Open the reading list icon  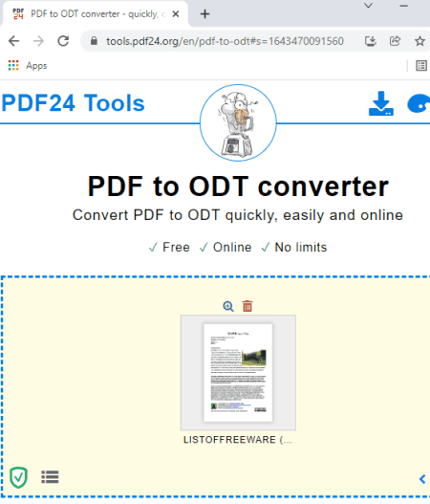pos(421,66)
